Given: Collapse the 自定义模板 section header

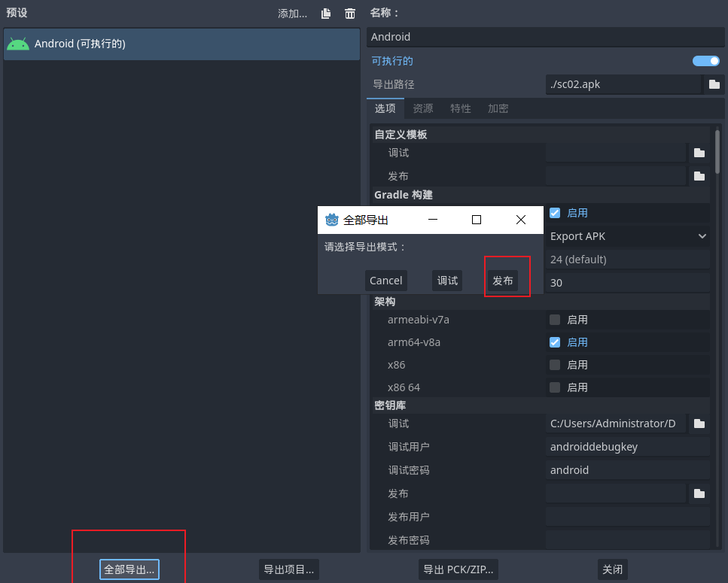Looking at the screenshot, I should (x=541, y=135).
